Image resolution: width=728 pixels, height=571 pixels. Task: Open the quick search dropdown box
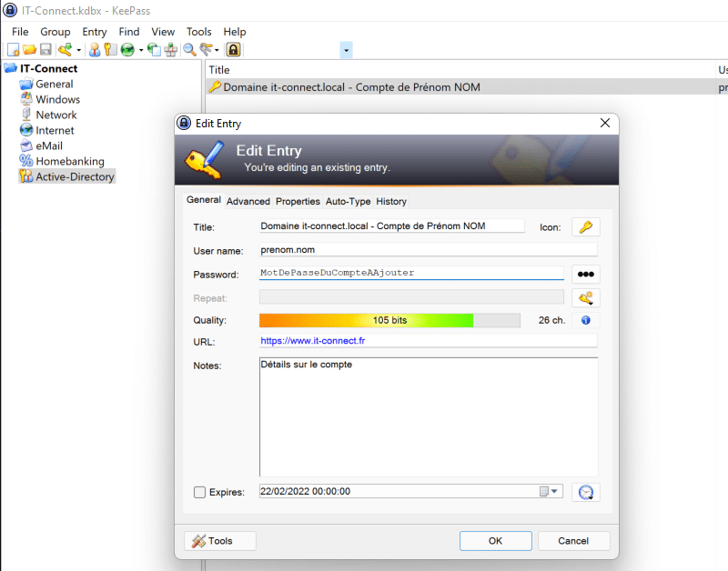click(345, 50)
